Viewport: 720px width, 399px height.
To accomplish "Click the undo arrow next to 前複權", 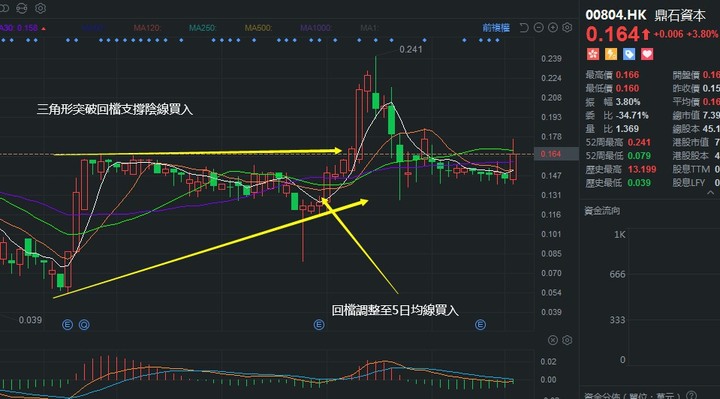I will click(x=524, y=28).
